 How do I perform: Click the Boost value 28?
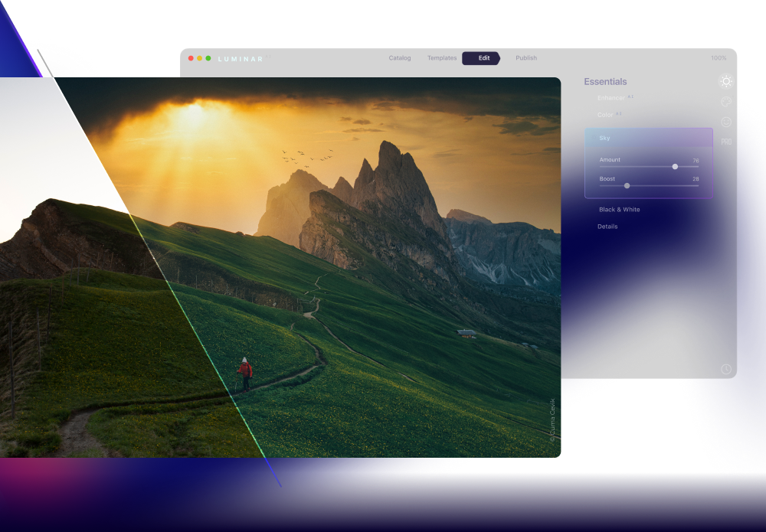696,179
